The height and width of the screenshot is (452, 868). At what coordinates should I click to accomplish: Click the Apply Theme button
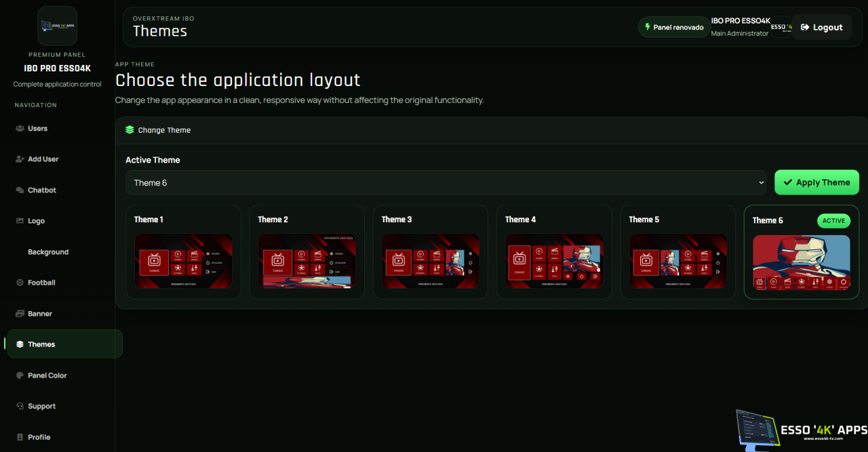816,182
